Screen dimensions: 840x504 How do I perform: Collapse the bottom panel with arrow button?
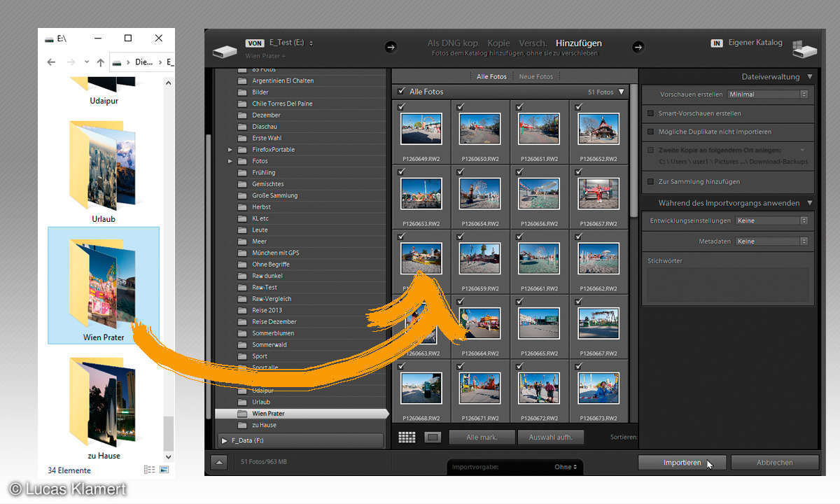[220, 462]
